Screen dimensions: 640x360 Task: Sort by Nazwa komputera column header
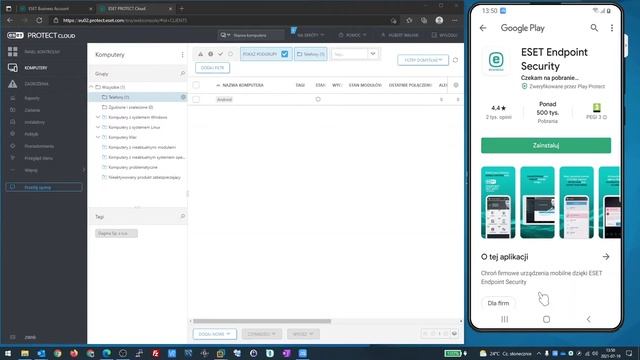click(243, 85)
